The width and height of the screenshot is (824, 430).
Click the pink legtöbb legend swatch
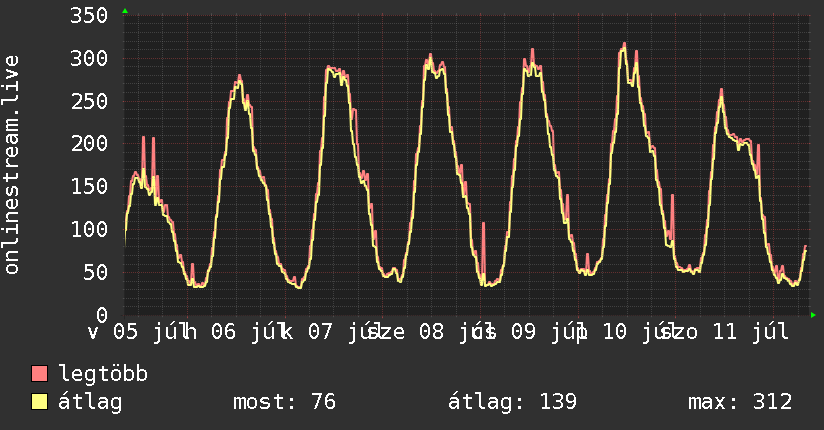click(x=39, y=373)
